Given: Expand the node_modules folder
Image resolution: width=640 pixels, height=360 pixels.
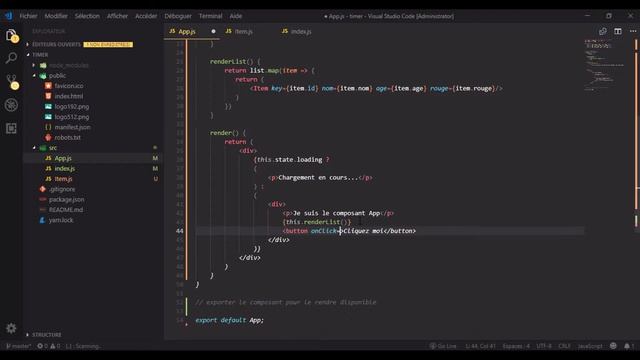Looking at the screenshot, I should [x=69, y=65].
